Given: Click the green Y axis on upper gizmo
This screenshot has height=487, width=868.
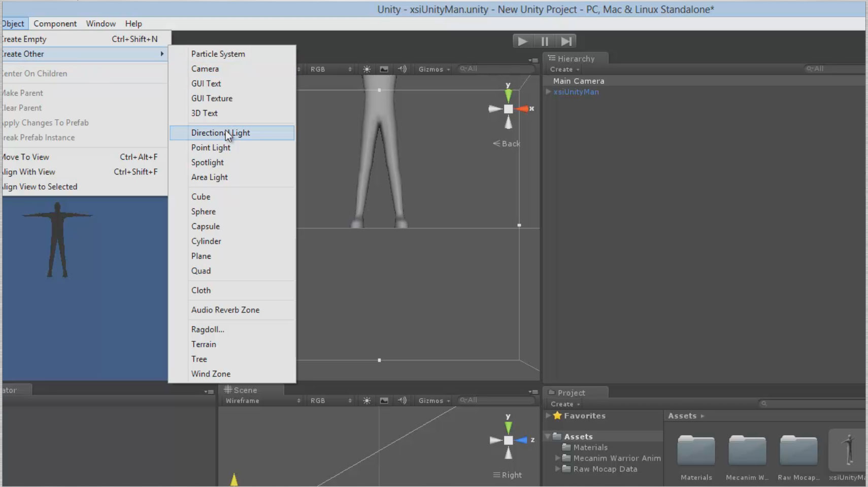Looking at the screenshot, I should coord(508,95).
